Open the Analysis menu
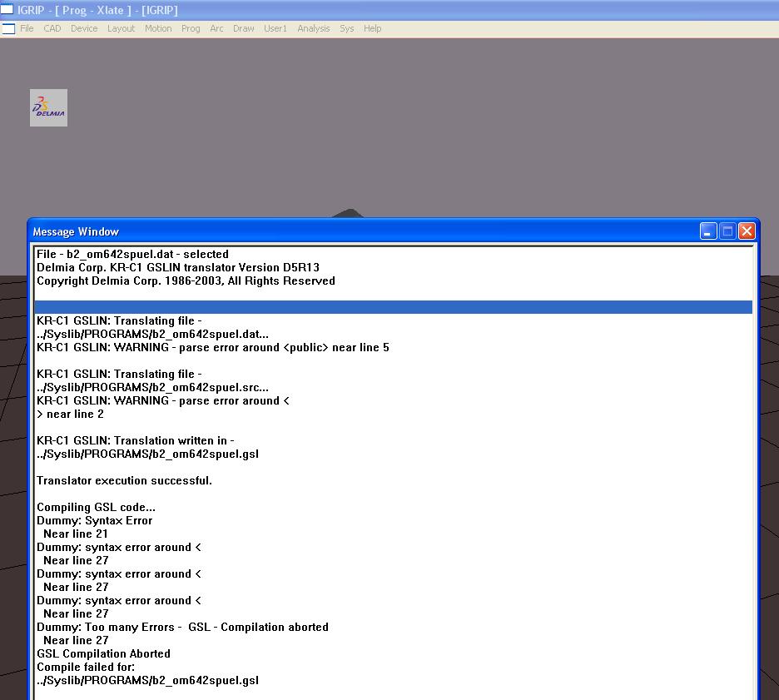This screenshot has height=700, width=779. [314, 29]
